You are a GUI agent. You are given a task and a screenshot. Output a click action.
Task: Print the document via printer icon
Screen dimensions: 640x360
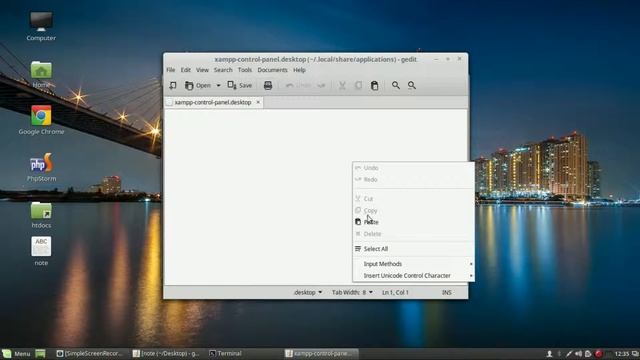268,85
